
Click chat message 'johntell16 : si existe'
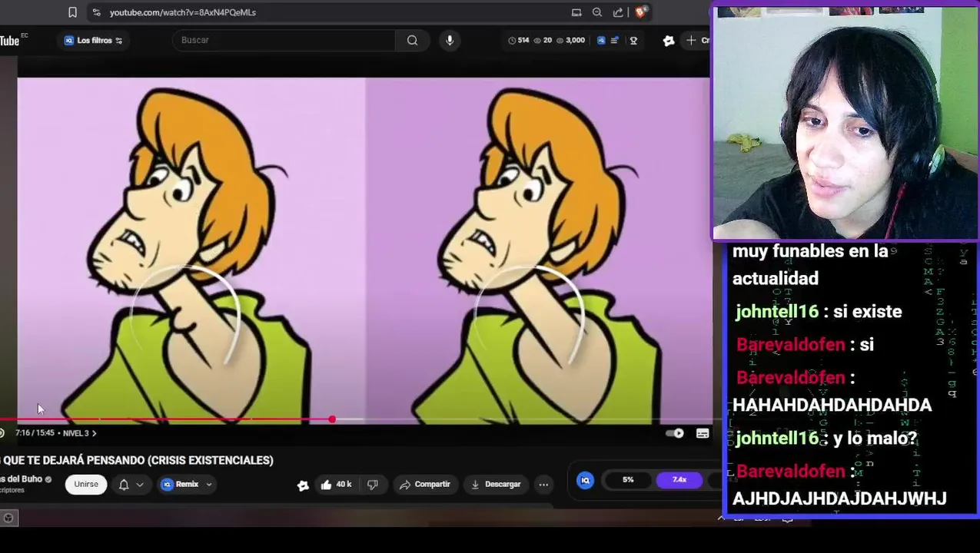click(x=819, y=312)
